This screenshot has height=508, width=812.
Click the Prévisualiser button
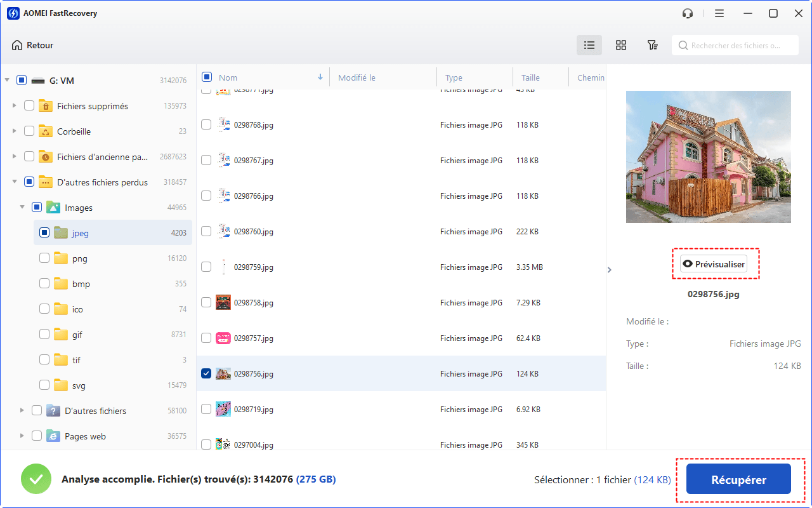[714, 264]
